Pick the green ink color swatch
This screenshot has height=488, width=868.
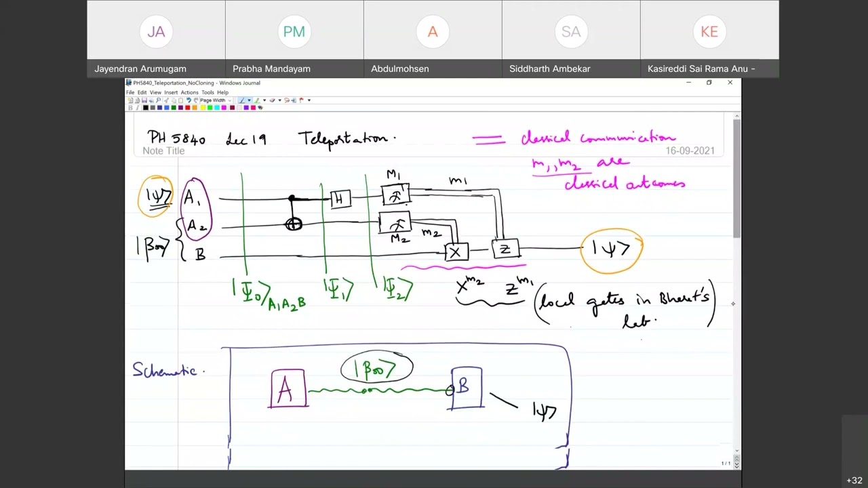174,108
